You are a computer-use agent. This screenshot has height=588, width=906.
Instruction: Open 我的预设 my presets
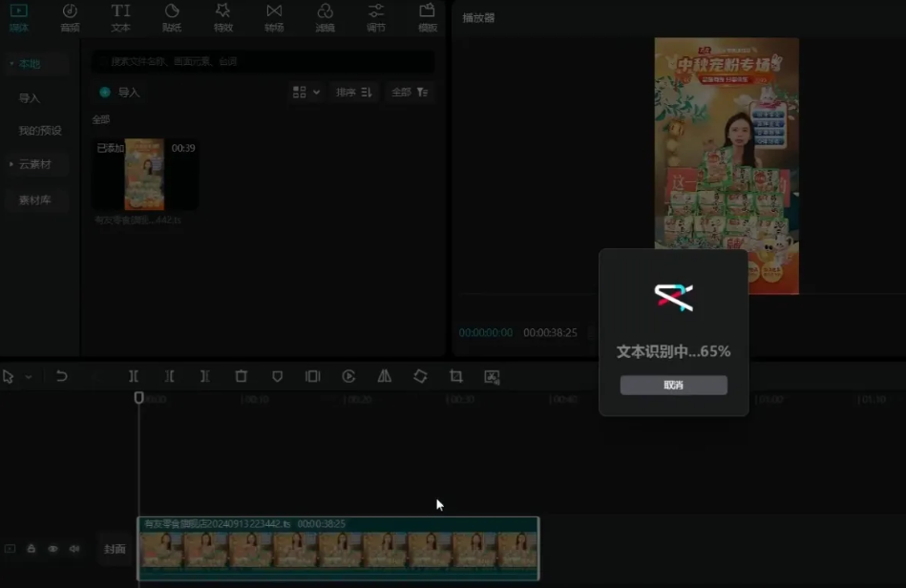40,131
